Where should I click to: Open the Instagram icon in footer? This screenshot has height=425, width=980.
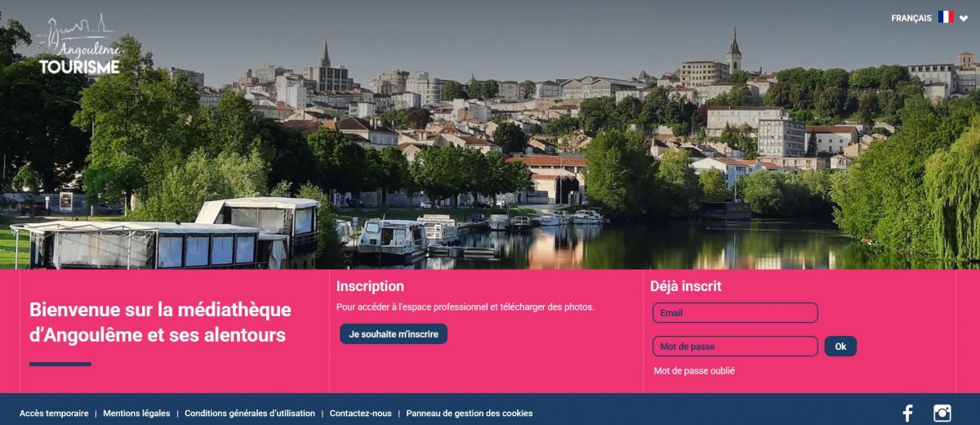click(942, 414)
